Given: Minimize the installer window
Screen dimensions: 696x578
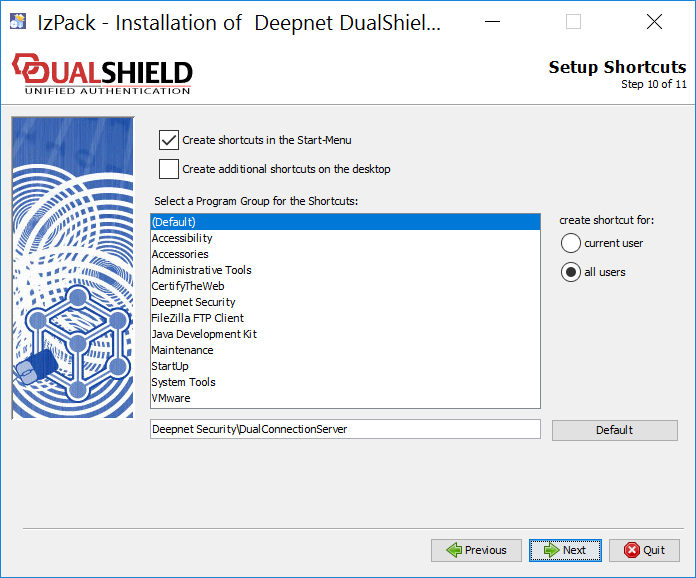Looking at the screenshot, I should 492,21.
